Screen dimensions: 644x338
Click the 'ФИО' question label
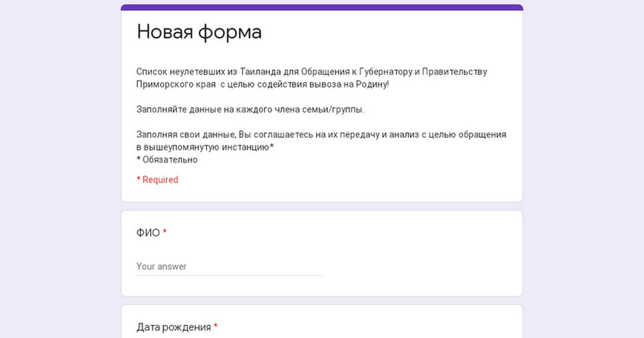pyautogui.click(x=148, y=233)
